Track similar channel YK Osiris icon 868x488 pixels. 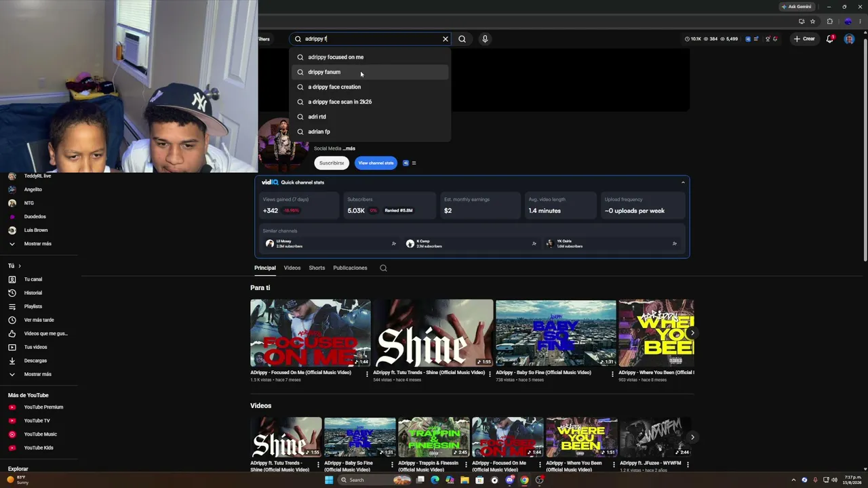674,243
